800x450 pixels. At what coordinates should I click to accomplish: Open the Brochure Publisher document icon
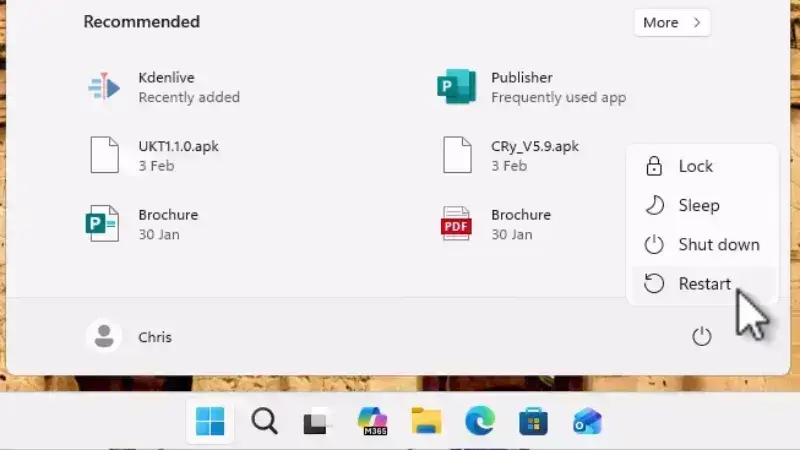click(103, 223)
